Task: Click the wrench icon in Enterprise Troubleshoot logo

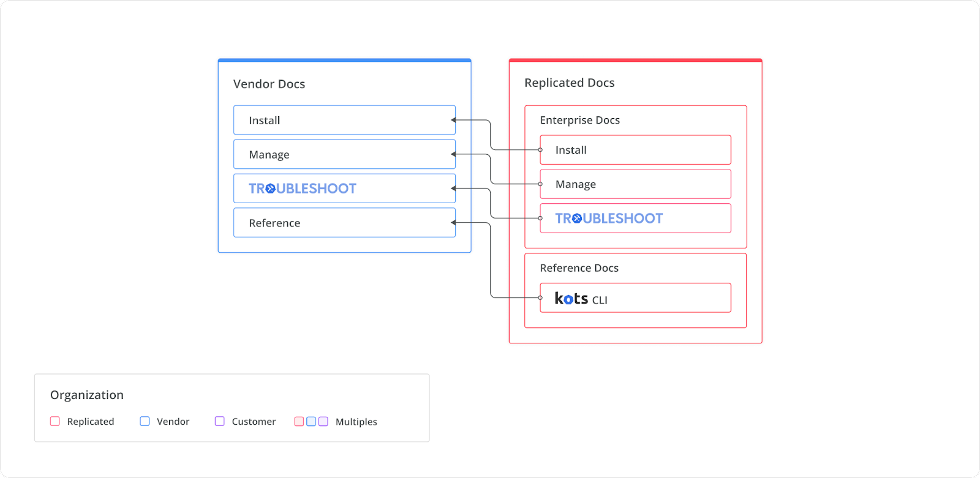Action: [x=577, y=218]
